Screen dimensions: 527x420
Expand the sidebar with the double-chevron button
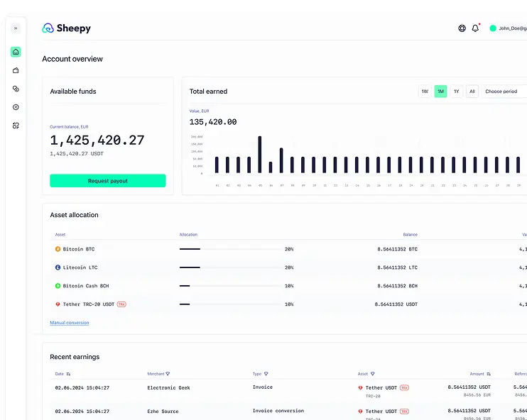(16, 28)
